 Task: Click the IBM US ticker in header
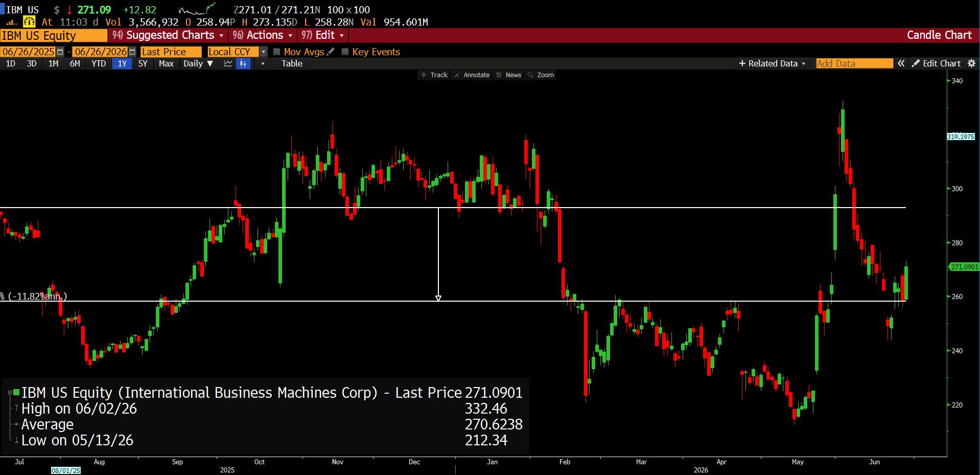(22, 10)
